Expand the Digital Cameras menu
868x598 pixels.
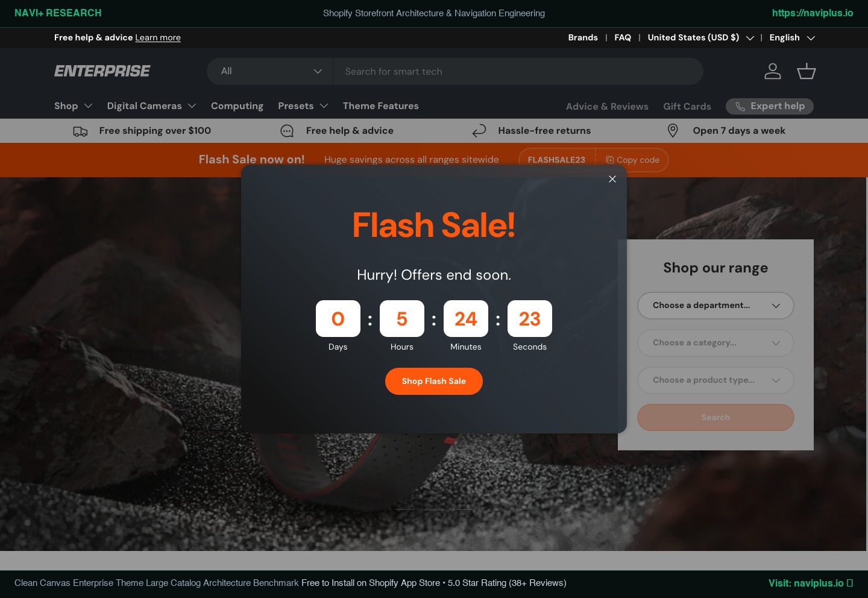click(151, 106)
